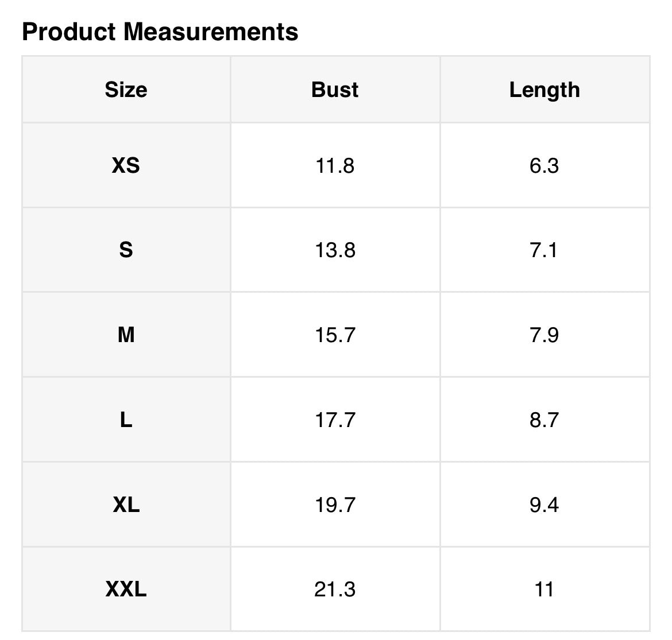Viewport: 672px width, 640px height.
Task: Click the XL length value 9.4
Action: 544,505
